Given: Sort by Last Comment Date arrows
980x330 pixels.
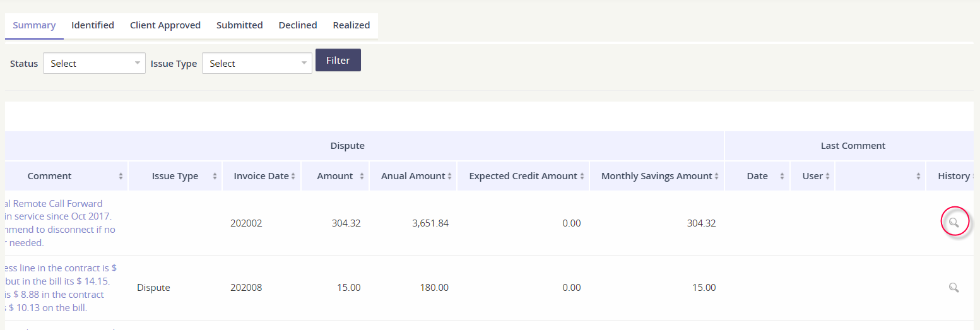Looking at the screenshot, I should (782, 177).
